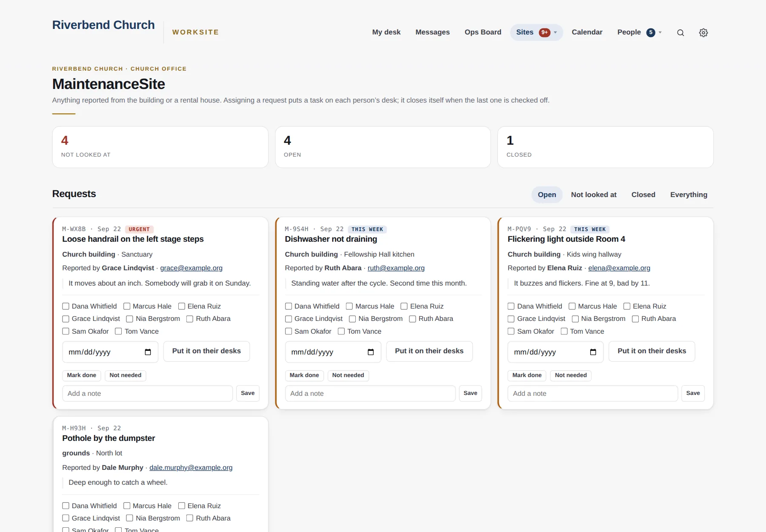The height and width of the screenshot is (532, 766).
Task: Check Dana Whitfield on Pothole card
Action: [66, 506]
